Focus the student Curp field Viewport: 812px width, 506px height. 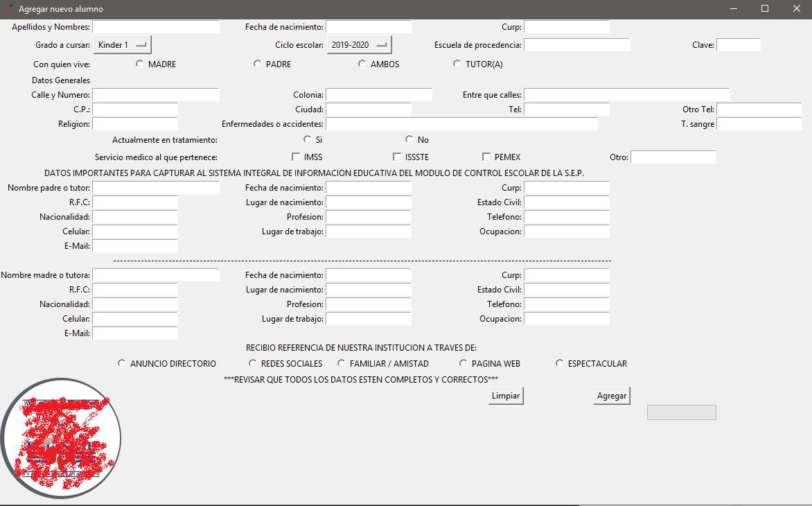[567, 27]
